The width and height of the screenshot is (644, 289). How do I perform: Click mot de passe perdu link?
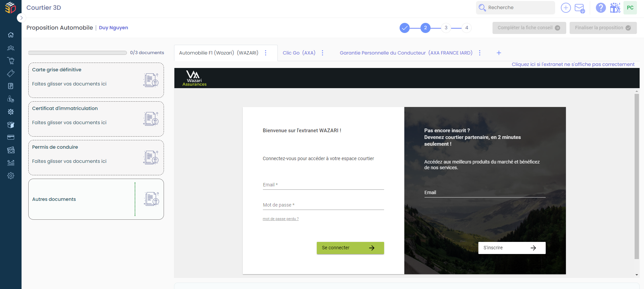(280, 219)
